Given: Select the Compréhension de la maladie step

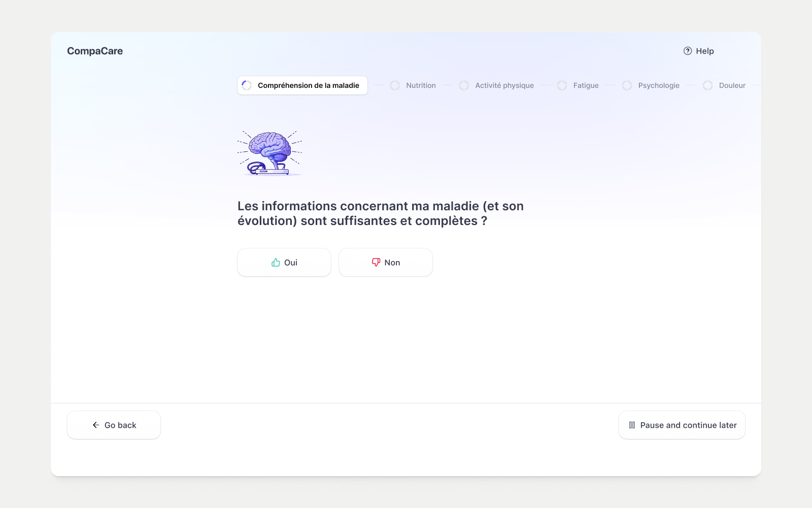Looking at the screenshot, I should coord(302,85).
